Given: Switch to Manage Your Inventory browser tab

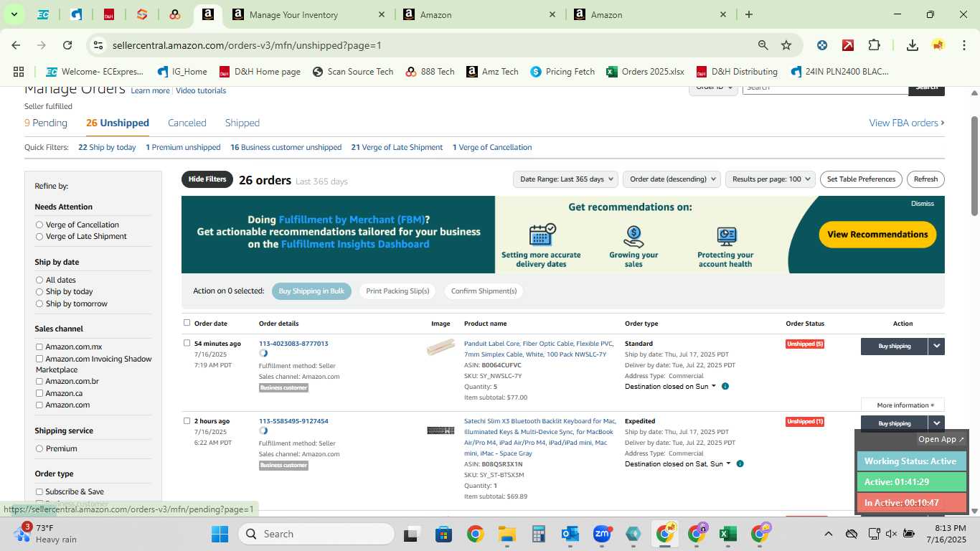Looking at the screenshot, I should point(308,14).
